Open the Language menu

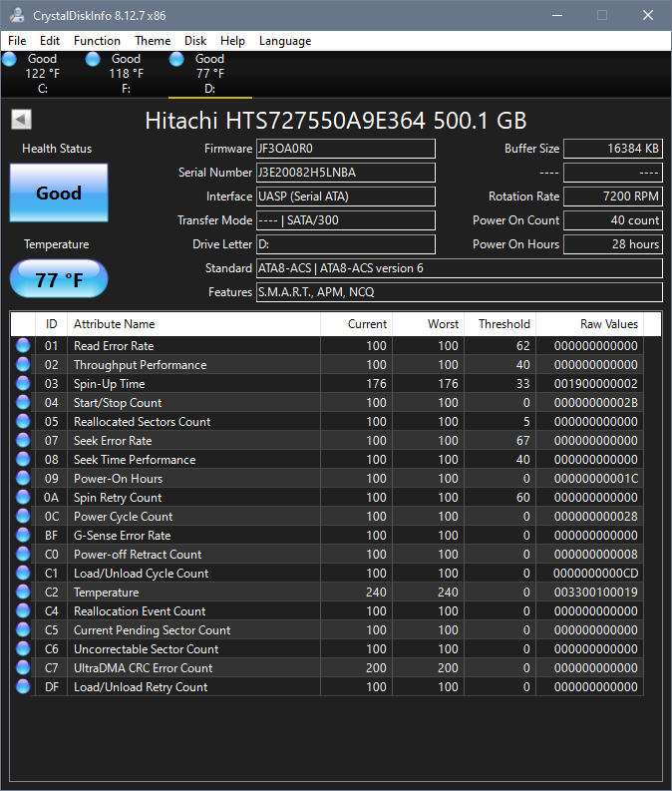tap(285, 41)
